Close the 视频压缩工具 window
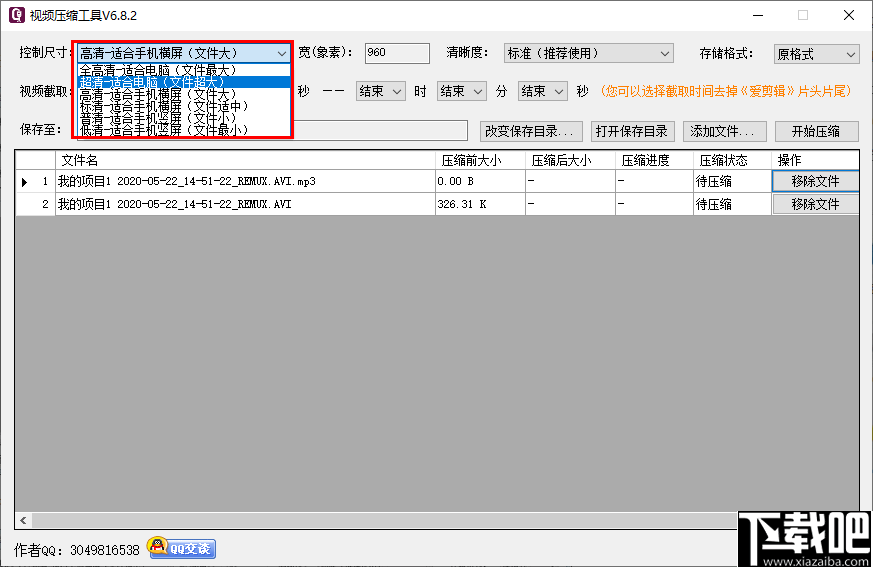This screenshot has width=873, height=567. (849, 15)
